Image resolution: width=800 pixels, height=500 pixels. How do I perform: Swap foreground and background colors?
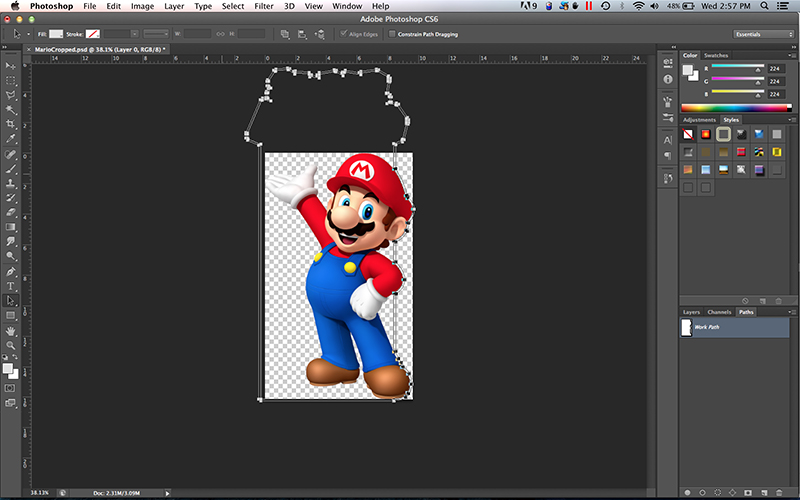click(x=15, y=357)
